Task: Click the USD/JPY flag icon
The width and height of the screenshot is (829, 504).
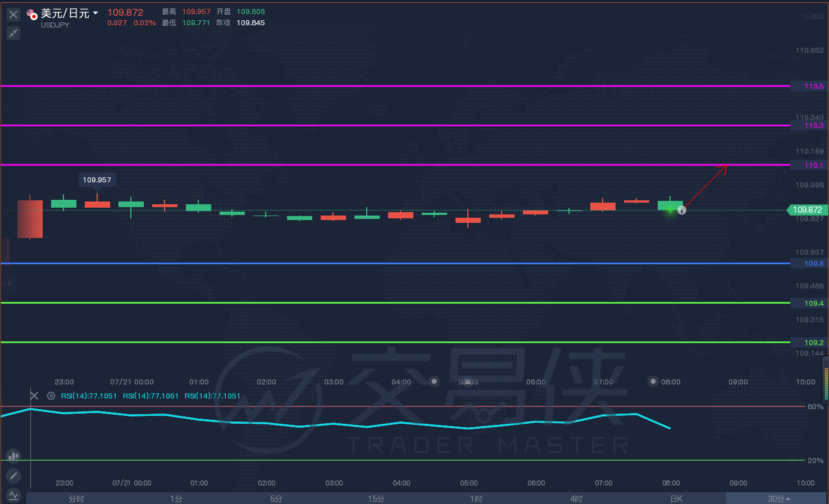Action: click(x=31, y=14)
